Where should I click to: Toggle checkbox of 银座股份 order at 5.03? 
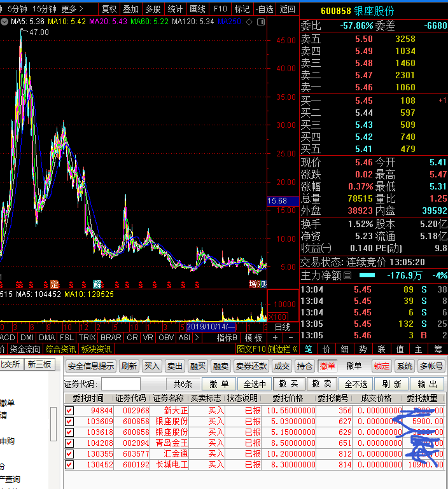[69, 422]
